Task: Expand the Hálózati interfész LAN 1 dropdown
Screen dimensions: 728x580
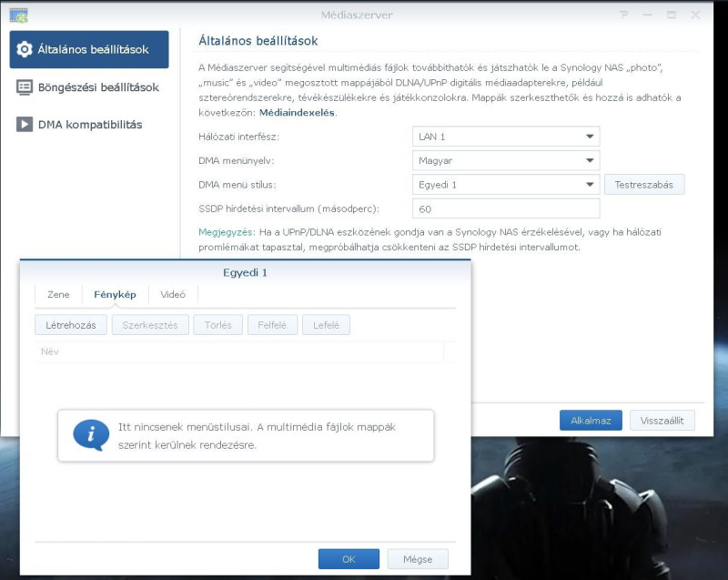Action: (x=506, y=137)
